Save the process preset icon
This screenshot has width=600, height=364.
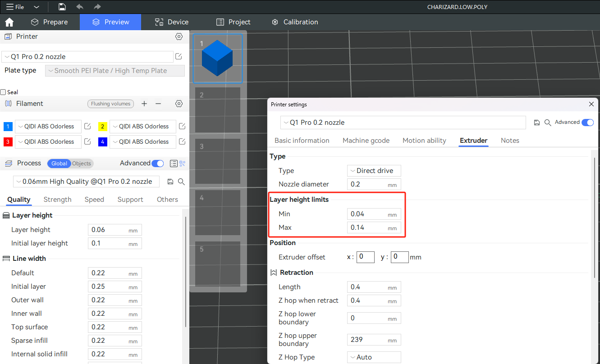point(170,182)
